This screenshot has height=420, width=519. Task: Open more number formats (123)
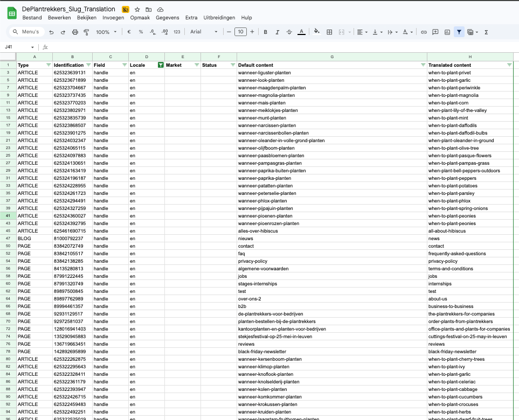tap(177, 32)
